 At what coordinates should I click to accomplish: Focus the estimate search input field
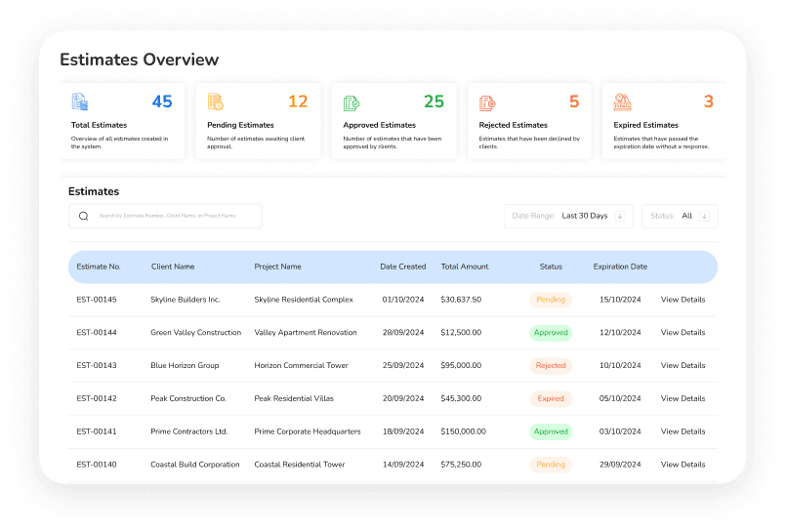pyautogui.click(x=165, y=217)
